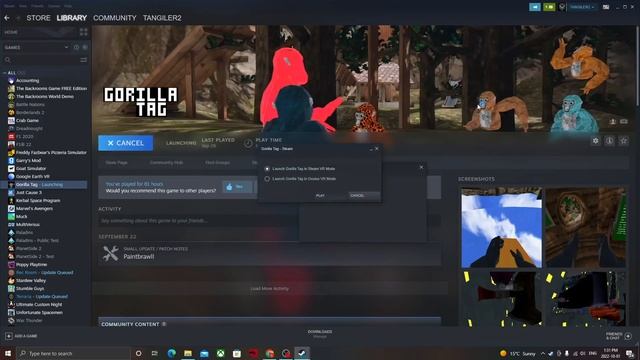The height and width of the screenshot is (360, 640).
Task: Open File Explorer from the taskbar
Action: tap(188, 353)
